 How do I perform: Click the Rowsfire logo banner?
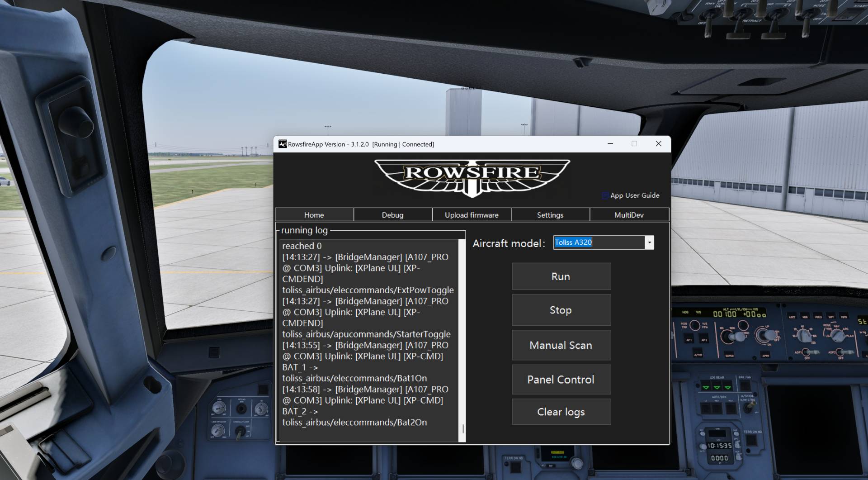coord(472,178)
